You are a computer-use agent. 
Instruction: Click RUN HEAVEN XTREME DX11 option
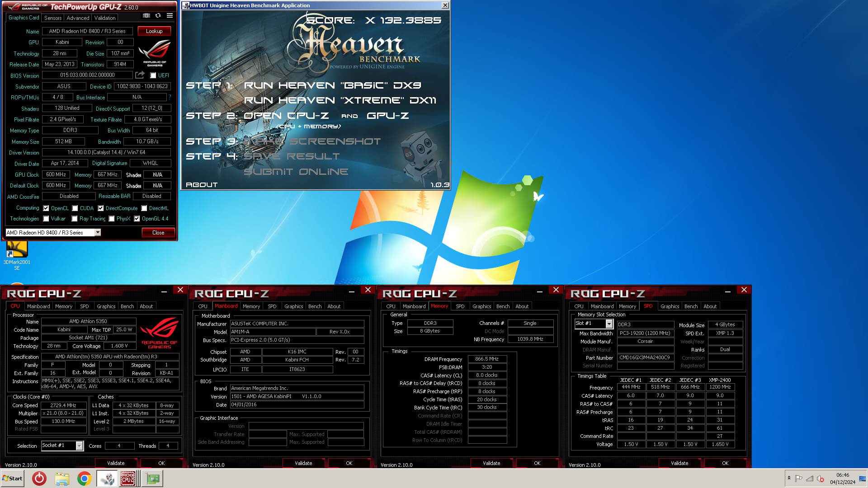pyautogui.click(x=340, y=100)
